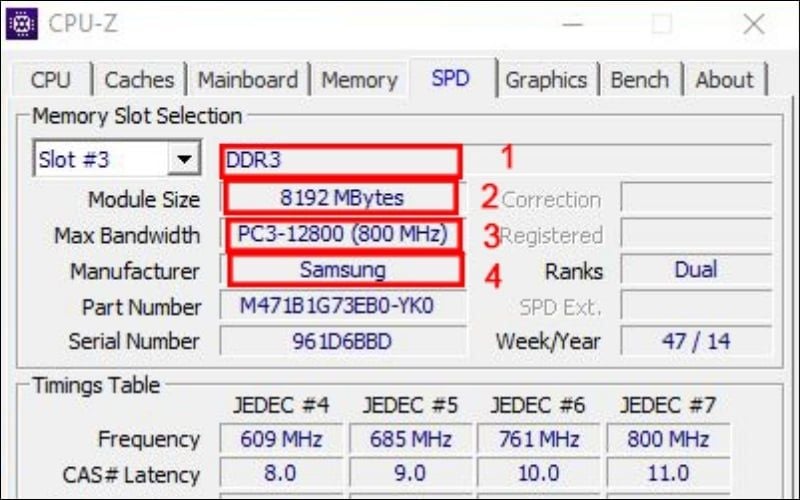Close the CPU-Z window
Viewport: 800px width, 500px height.
click(754, 24)
